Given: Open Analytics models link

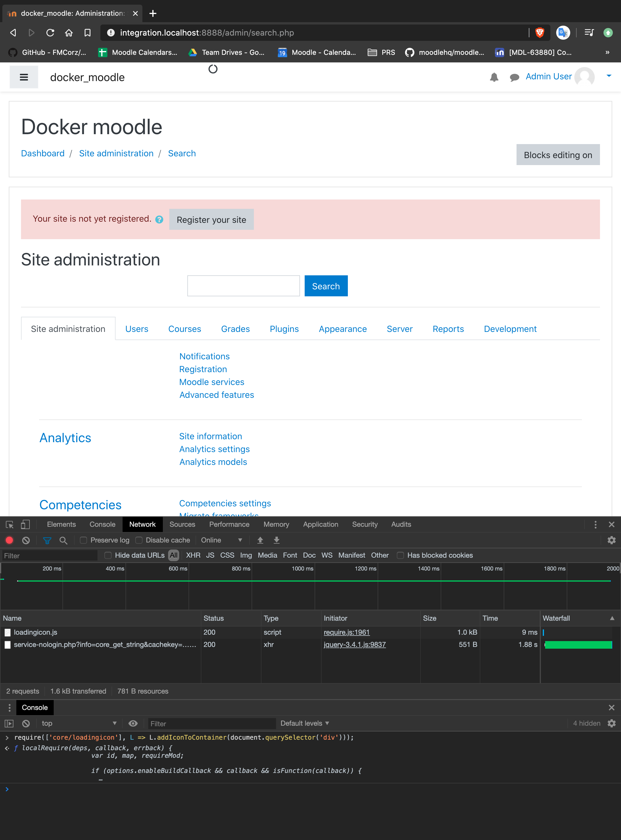Looking at the screenshot, I should [x=213, y=462].
